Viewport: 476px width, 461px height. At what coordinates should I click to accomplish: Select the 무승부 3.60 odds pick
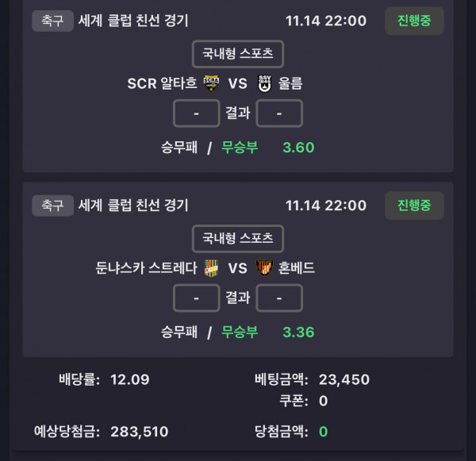[268, 147]
